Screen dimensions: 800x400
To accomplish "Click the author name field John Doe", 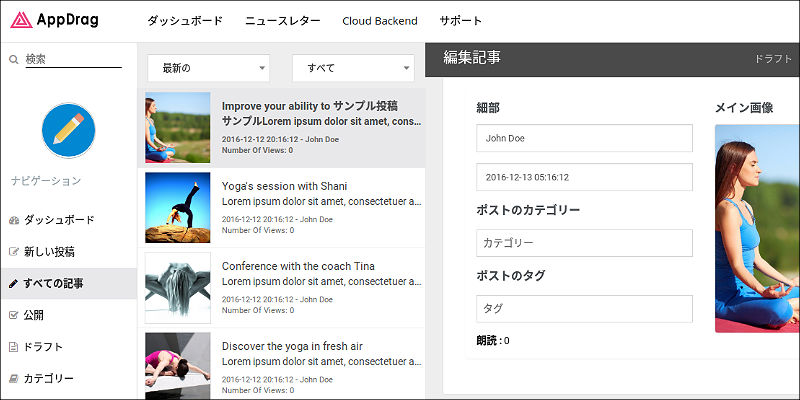I will pyautogui.click(x=584, y=138).
